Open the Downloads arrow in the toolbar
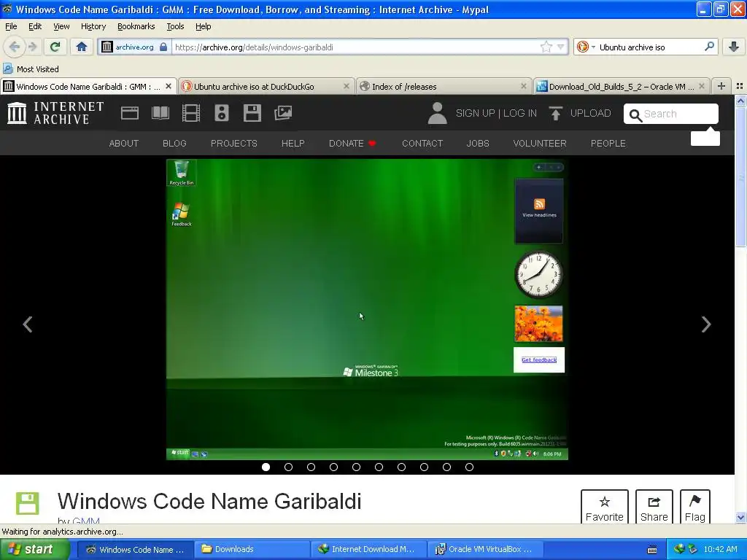The image size is (747, 560). click(734, 47)
